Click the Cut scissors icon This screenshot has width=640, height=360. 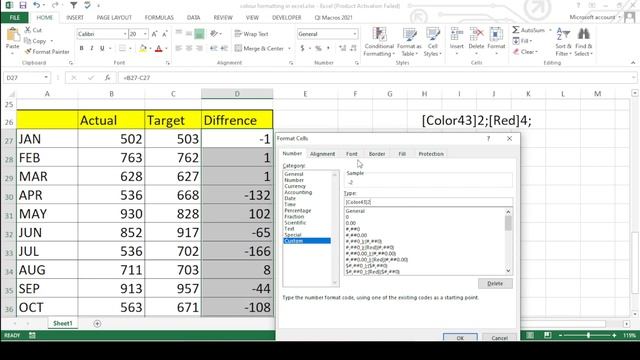28,30
